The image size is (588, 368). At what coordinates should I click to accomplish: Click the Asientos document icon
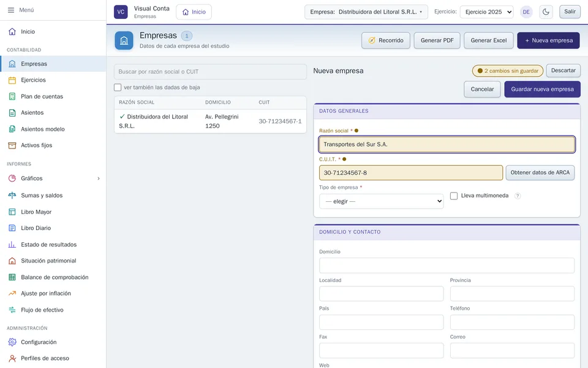(x=12, y=113)
